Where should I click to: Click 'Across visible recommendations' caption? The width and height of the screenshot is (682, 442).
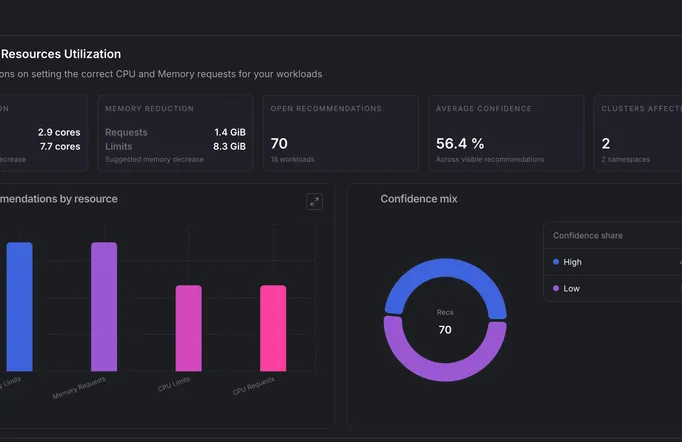click(x=490, y=160)
